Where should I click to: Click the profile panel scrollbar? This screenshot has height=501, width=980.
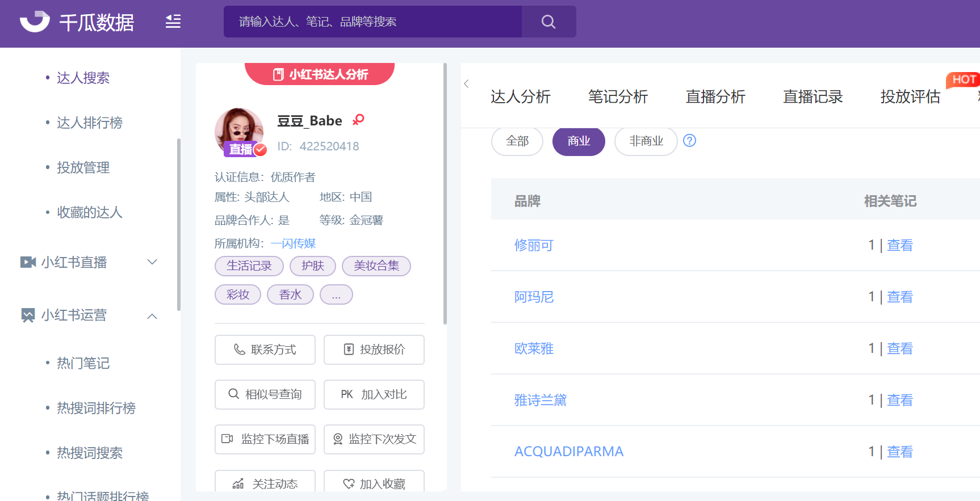(445, 193)
